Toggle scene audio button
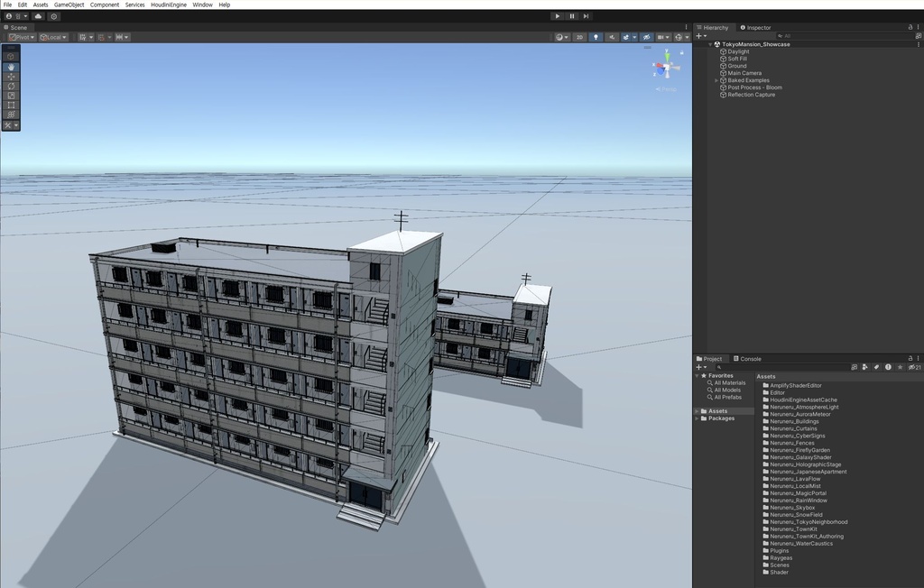Viewport: 924px width, 588px height. click(x=612, y=37)
